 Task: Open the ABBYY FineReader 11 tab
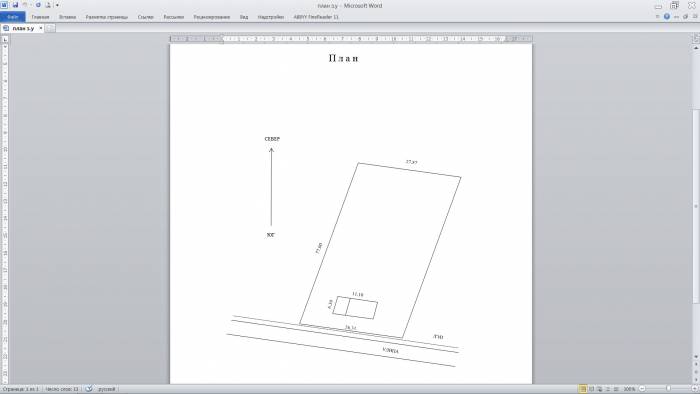[316, 17]
